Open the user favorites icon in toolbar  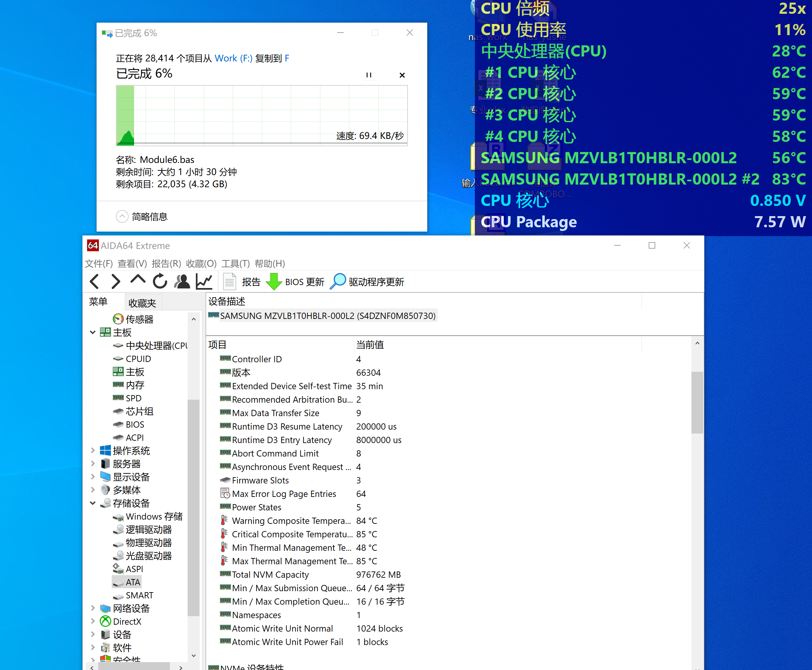tap(182, 281)
